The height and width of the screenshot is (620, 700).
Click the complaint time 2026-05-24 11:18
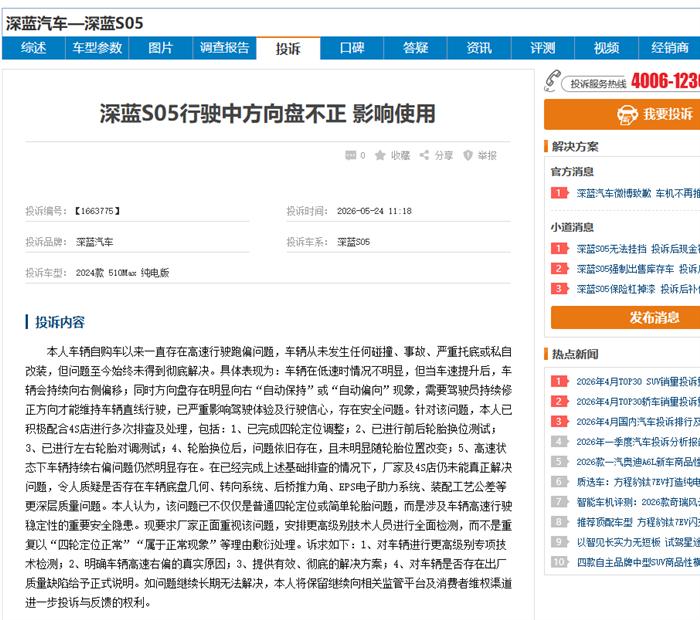[x=374, y=211]
